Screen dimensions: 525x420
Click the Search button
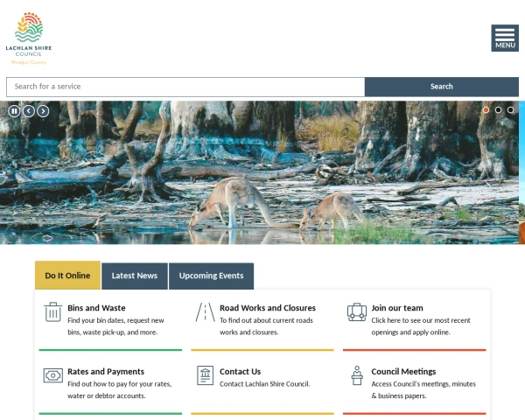[442, 87]
